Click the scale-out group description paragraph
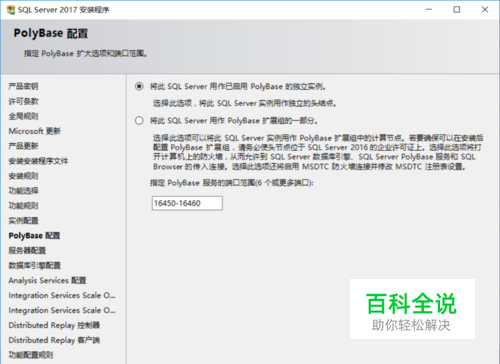The width and height of the screenshot is (500, 364). (318, 152)
